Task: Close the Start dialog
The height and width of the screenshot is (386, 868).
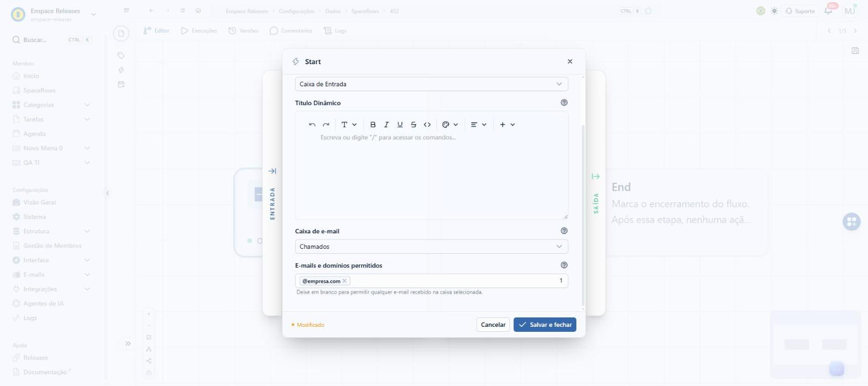Action: (570, 61)
